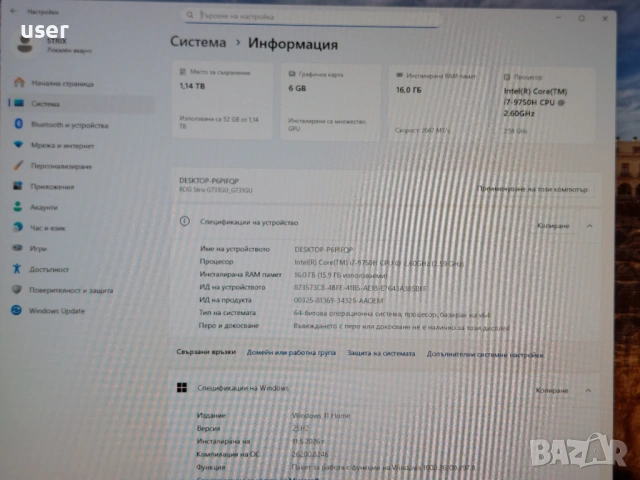The height and width of the screenshot is (480, 640).
Task: Copy Windows specifications with Копиране
Action: (552, 390)
